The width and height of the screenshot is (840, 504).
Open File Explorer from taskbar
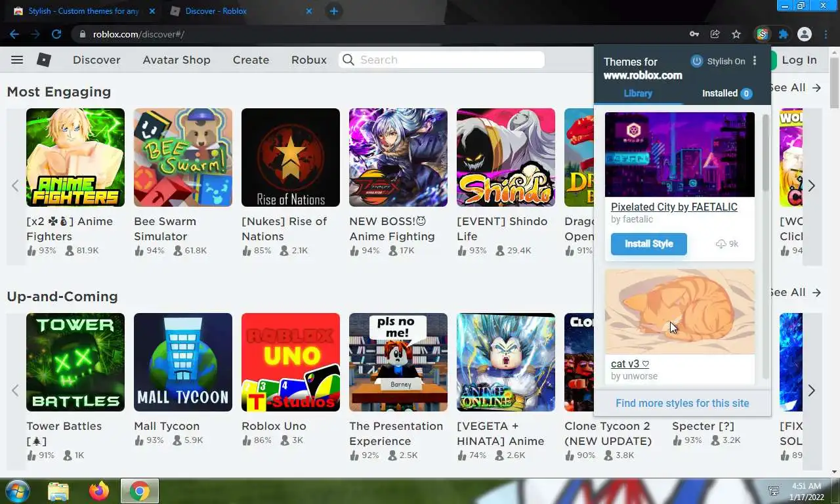point(58,491)
